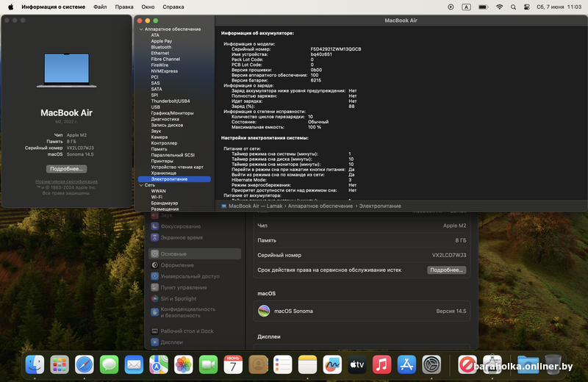This screenshot has width=588, height=382.
Task: Open Нормативная сертификация link
Action: 66,181
